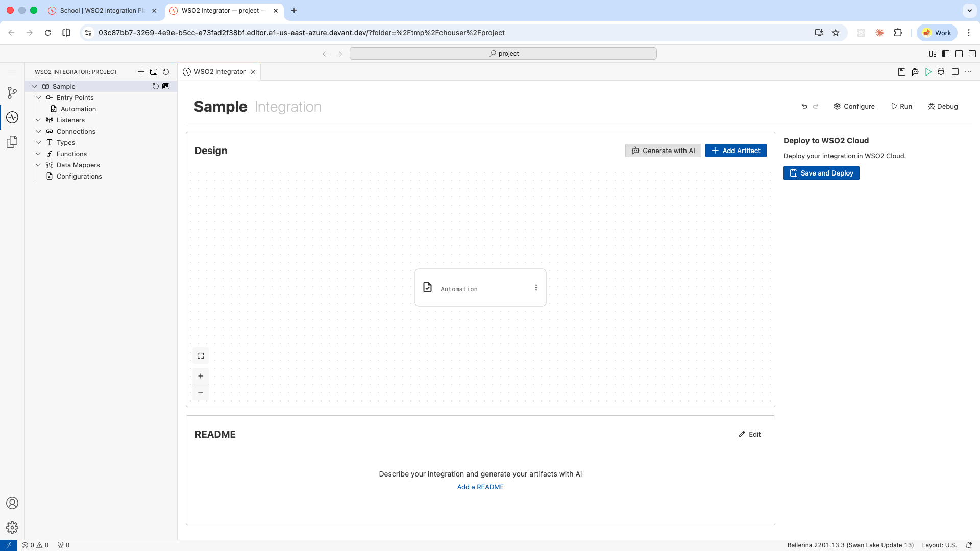Click the plus icon in WSO2 Integrator panel header

point(141,72)
